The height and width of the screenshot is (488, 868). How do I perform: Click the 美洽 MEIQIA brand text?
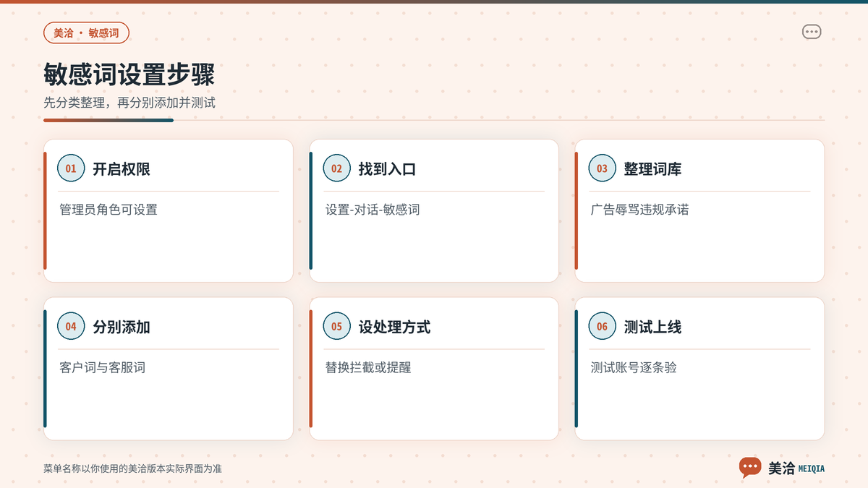(x=796, y=468)
